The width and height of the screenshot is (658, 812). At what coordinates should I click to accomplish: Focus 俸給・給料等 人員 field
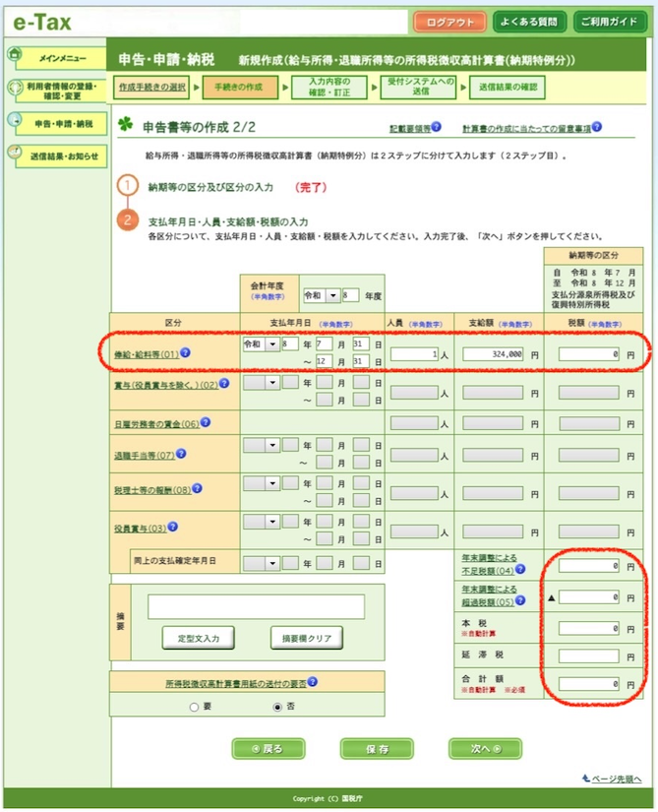[415, 354]
